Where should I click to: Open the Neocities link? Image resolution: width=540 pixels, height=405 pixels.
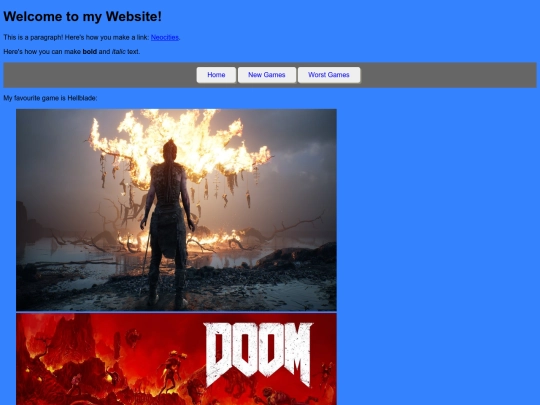pyautogui.click(x=165, y=38)
